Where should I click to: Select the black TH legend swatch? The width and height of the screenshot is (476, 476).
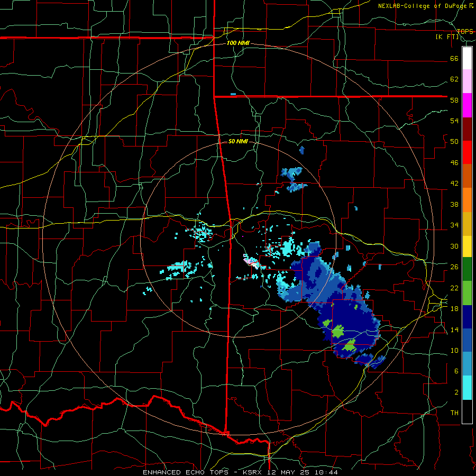(x=467, y=411)
